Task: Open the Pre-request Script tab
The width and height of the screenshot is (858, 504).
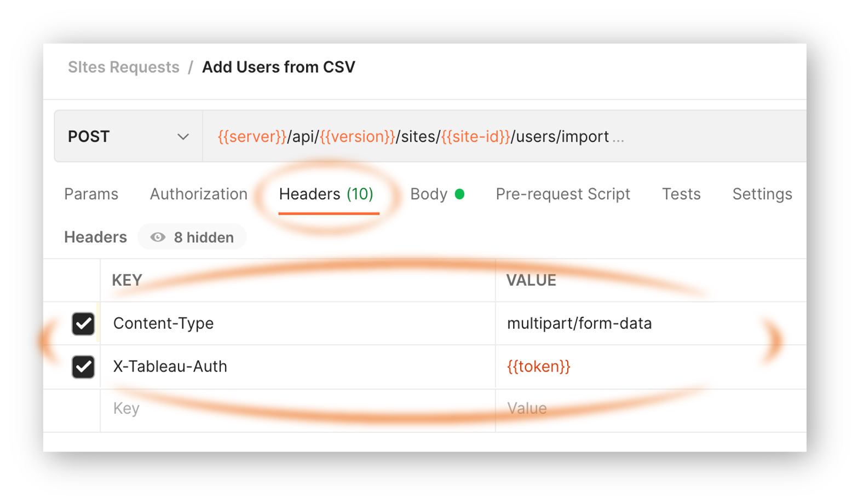Action: click(563, 194)
